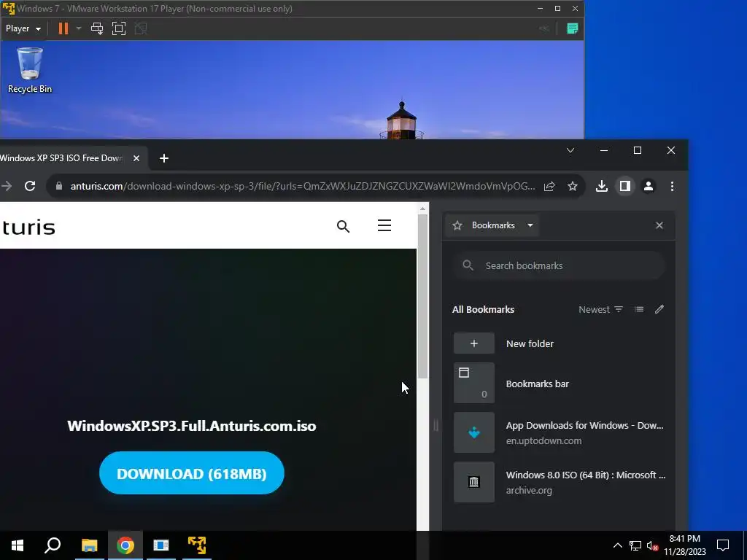Screen dimensions: 747x560
Task: Edit bookmarks with the pencil icon
Action: pyautogui.click(x=659, y=309)
